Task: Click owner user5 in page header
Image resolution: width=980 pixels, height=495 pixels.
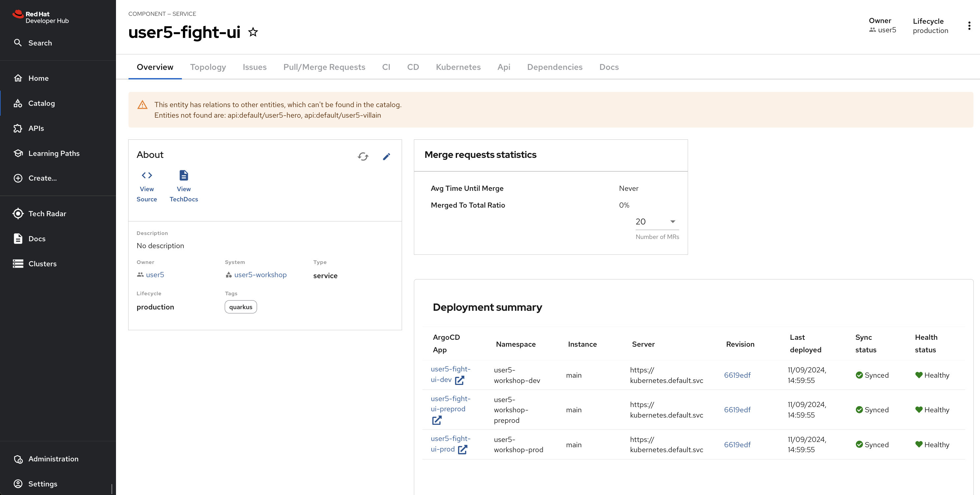Action: pyautogui.click(x=887, y=30)
